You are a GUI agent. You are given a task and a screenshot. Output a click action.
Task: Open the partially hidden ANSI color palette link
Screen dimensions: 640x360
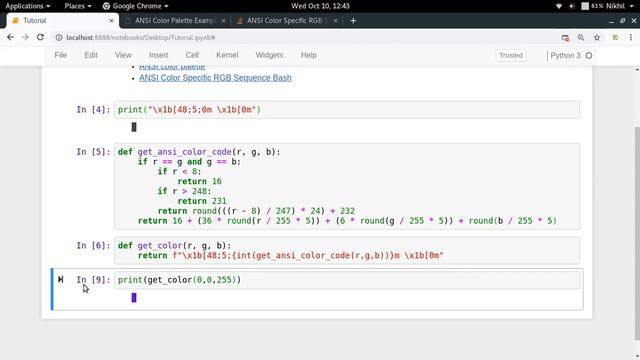pos(172,67)
